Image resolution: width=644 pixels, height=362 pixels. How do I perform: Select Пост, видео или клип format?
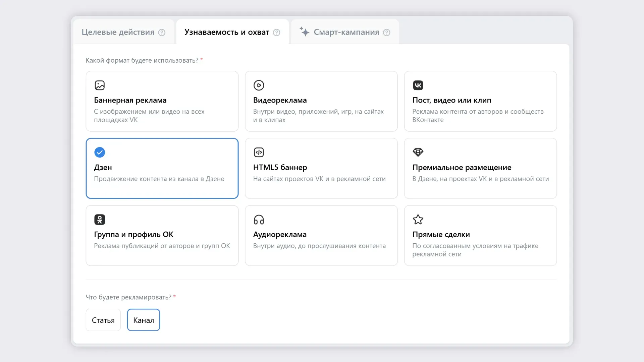[480, 101]
